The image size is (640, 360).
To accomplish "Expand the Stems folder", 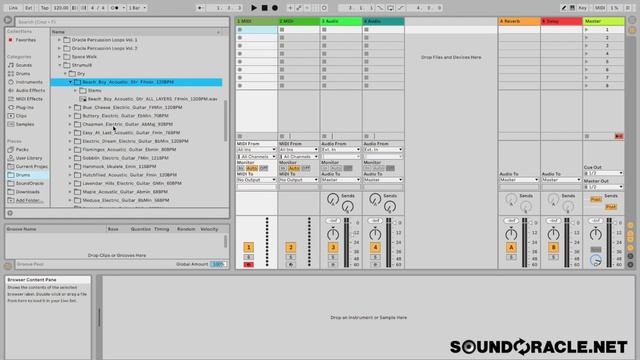I will 76,91.
